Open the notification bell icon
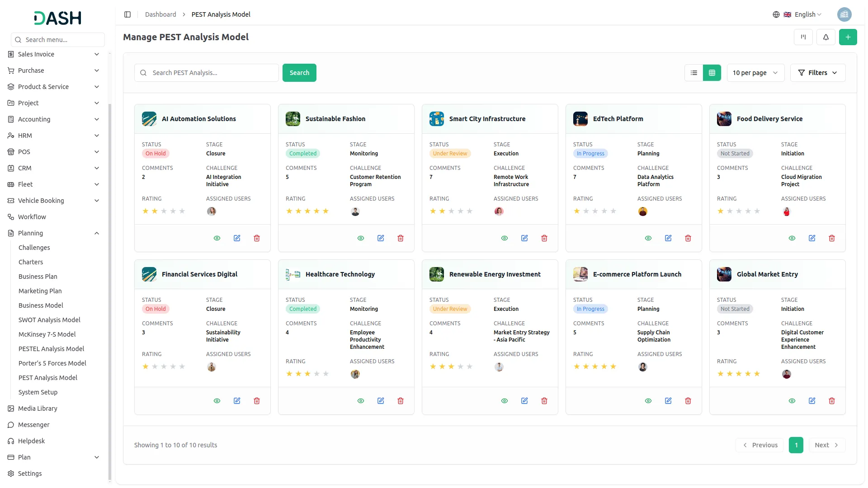The image size is (868, 488). [x=826, y=37]
